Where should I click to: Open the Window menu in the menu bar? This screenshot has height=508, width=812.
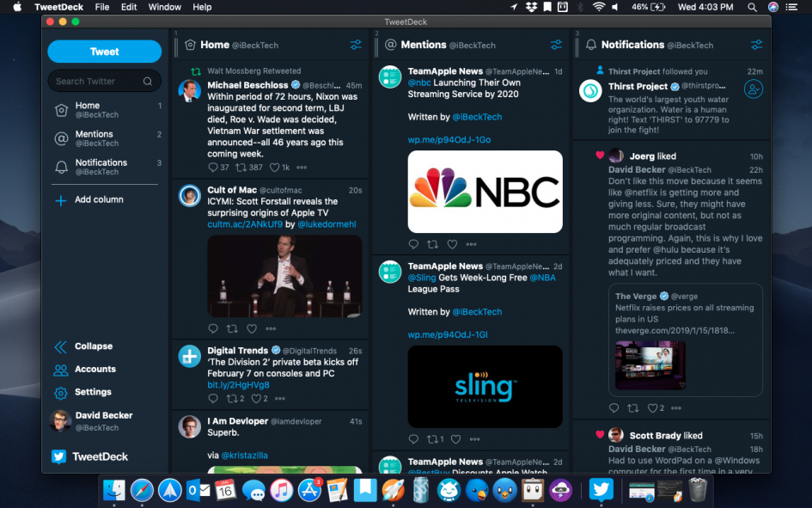tap(164, 7)
